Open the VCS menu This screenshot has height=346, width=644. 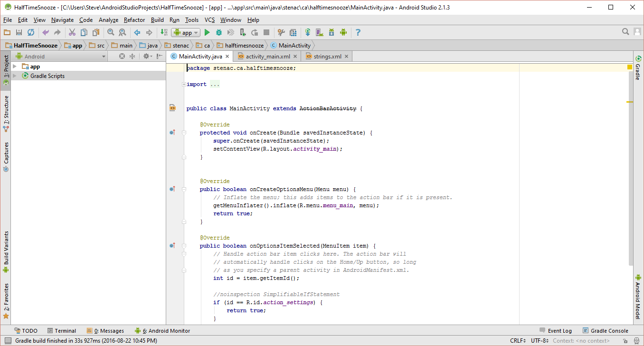210,20
